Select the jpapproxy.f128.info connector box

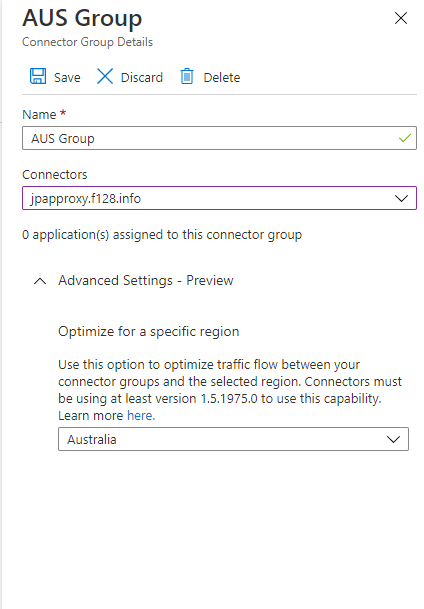point(219,198)
